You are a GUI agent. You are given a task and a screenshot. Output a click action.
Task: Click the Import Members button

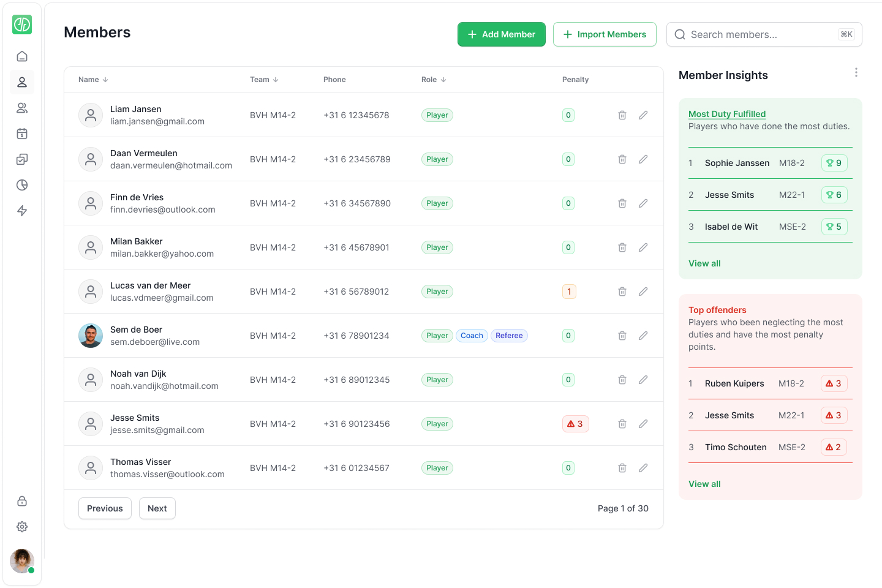[605, 34]
